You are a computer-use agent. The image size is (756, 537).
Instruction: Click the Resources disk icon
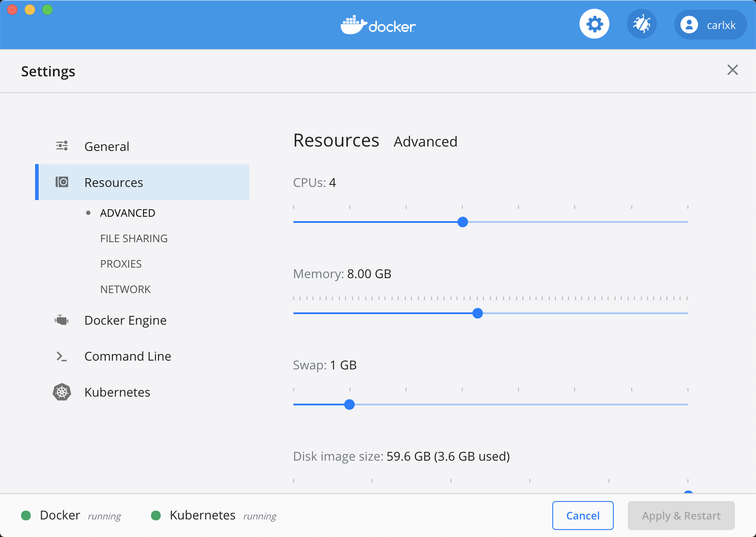[62, 182]
